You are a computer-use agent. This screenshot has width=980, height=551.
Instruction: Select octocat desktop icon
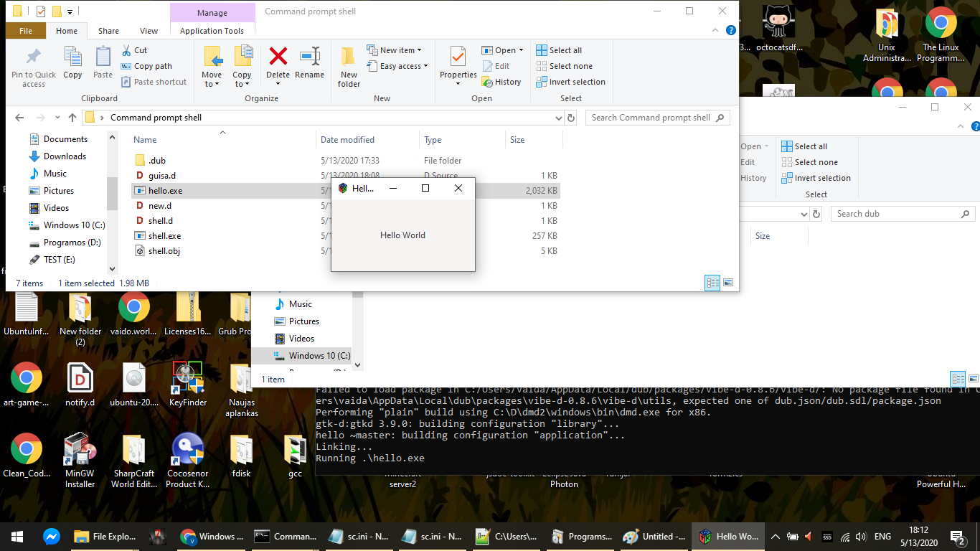[x=779, y=29]
